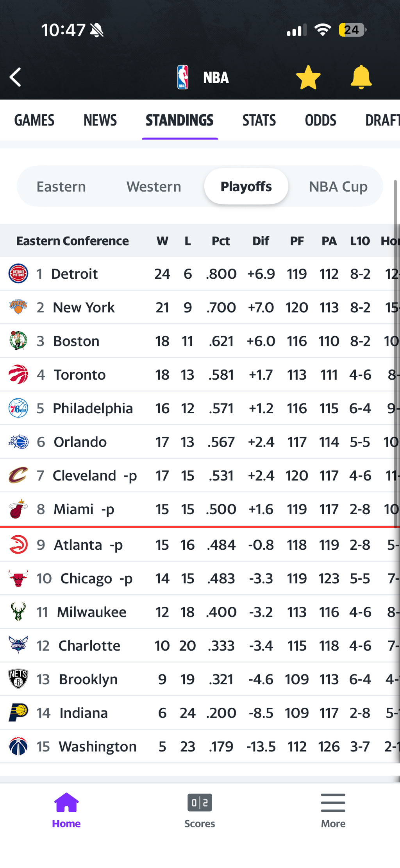Open the Milwaukee team row

(92, 612)
